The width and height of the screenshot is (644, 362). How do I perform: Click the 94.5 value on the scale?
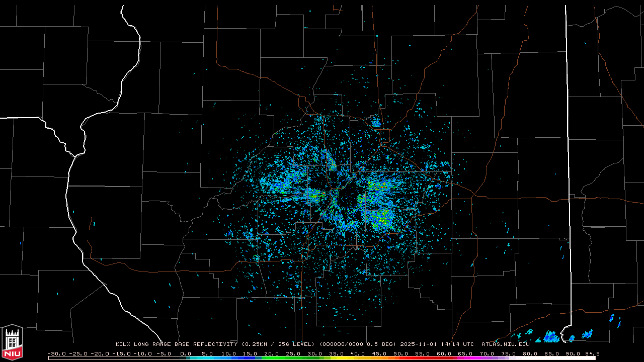coord(591,353)
